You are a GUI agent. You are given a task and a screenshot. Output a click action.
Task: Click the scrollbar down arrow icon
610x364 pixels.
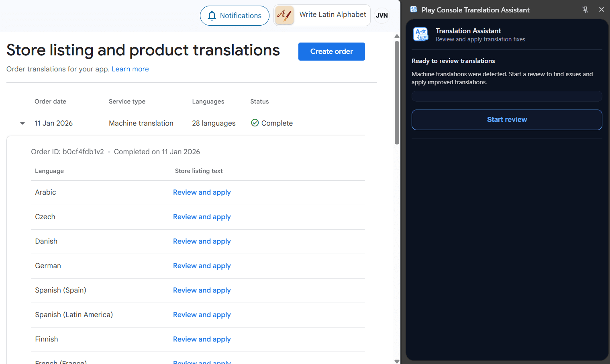tap(397, 360)
